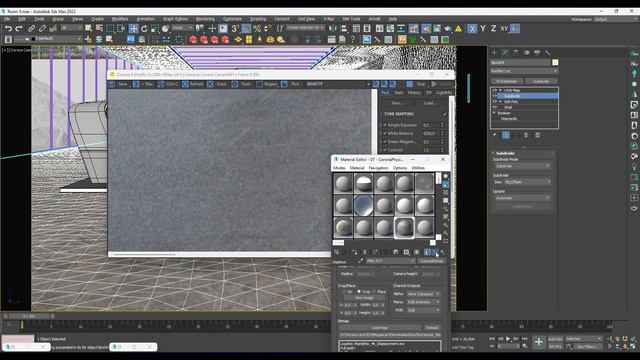
Task: Open the Mono channel output dropdown
Action: (x=423, y=302)
